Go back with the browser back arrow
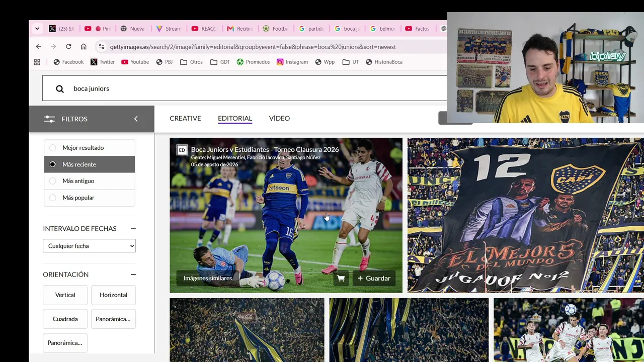The height and width of the screenshot is (362, 644). [x=38, y=47]
